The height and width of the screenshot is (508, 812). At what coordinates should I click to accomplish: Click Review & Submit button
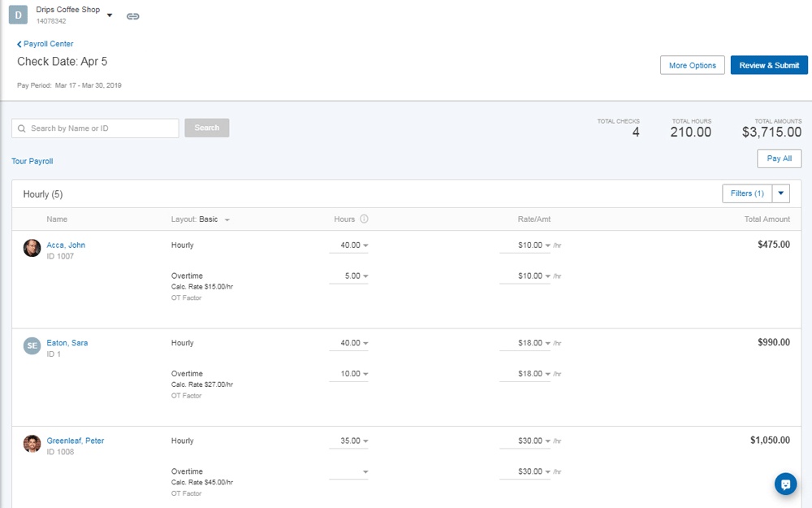click(x=769, y=65)
